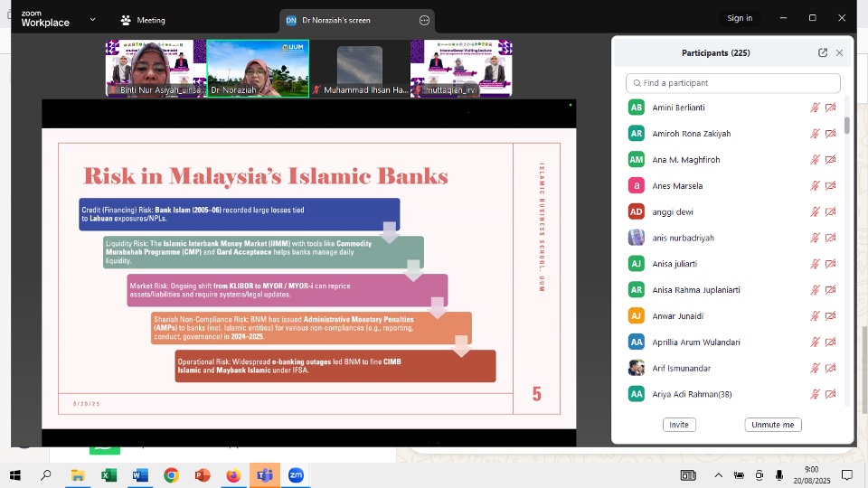Open Word from the taskbar
The width and height of the screenshot is (868, 488).
point(140,474)
